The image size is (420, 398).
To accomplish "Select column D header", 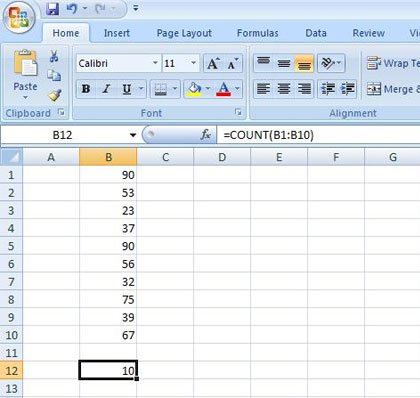I will pos(222,157).
